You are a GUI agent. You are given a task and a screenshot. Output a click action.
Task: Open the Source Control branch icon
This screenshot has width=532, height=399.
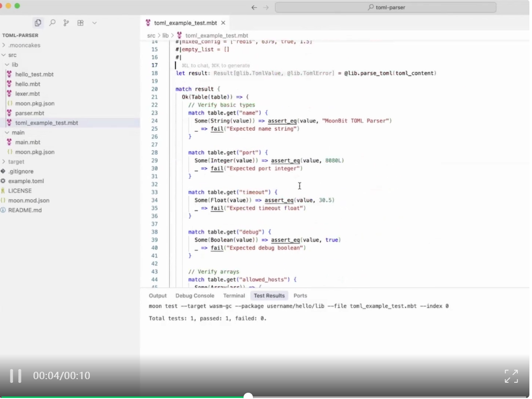click(x=66, y=23)
